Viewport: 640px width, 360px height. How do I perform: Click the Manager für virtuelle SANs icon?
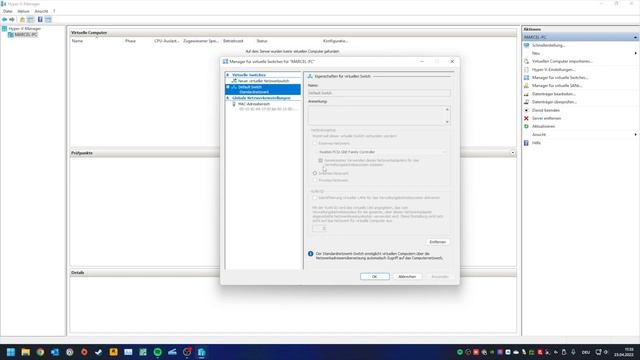click(x=527, y=86)
